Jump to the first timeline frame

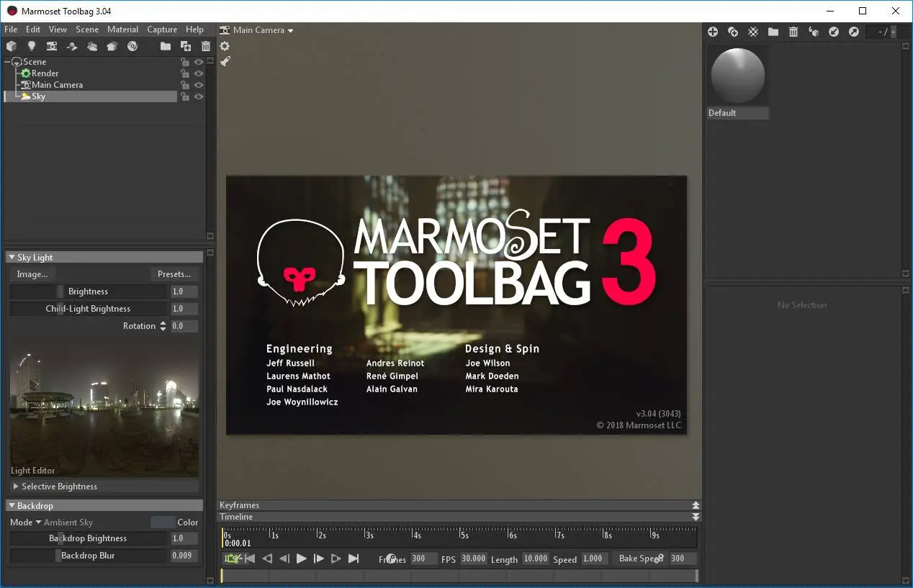tap(250, 558)
